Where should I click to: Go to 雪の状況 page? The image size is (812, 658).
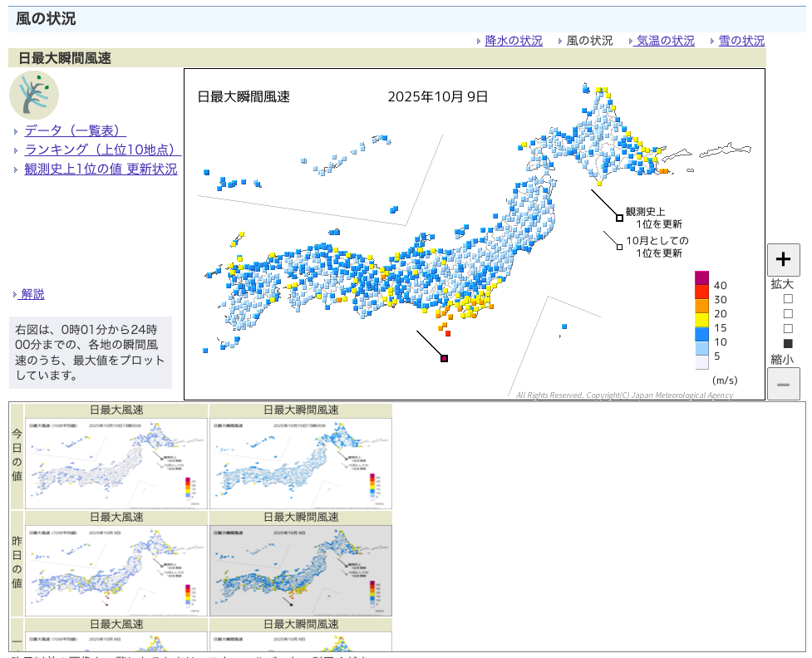tap(741, 41)
